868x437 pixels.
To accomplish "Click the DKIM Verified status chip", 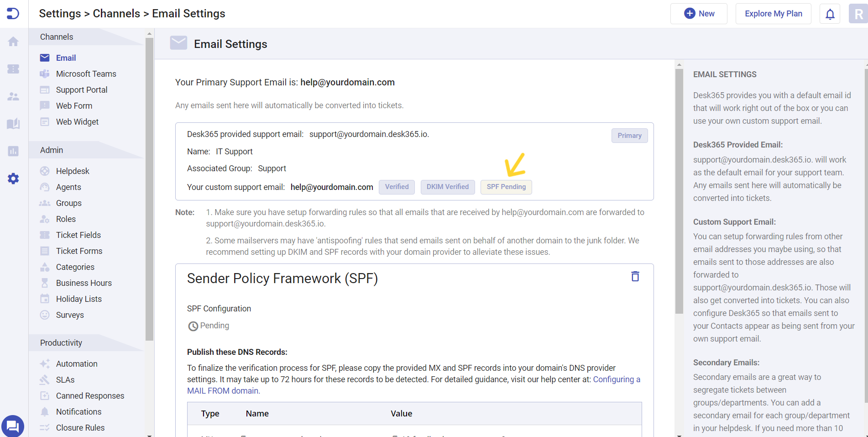I will (x=447, y=187).
